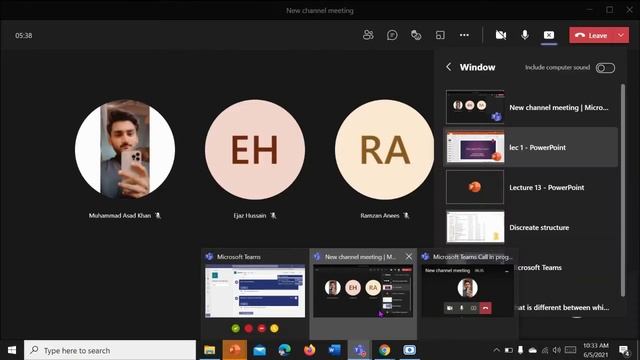The height and width of the screenshot is (360, 640).
Task: Share the New channel meeting window
Action: [531, 107]
